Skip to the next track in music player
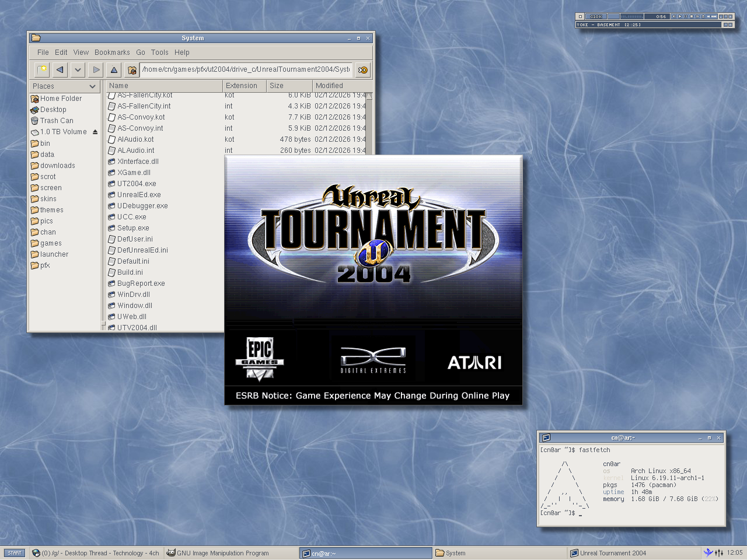This screenshot has height=560, width=747. (697, 16)
